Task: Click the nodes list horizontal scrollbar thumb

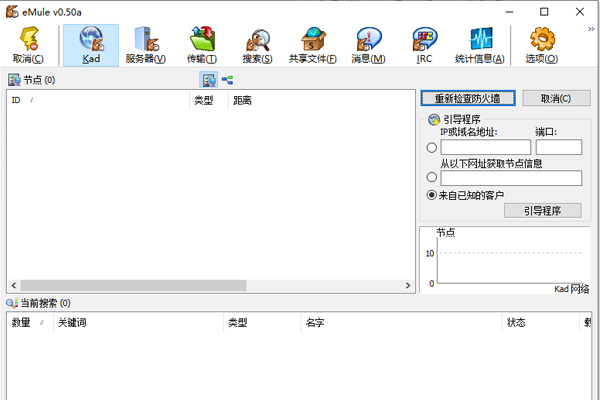Action: pyautogui.click(x=134, y=285)
